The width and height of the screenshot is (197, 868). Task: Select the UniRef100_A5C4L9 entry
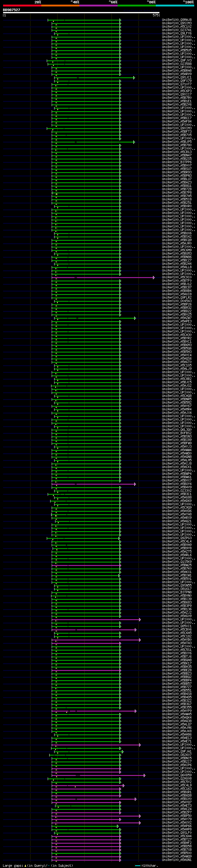click(177, 785)
